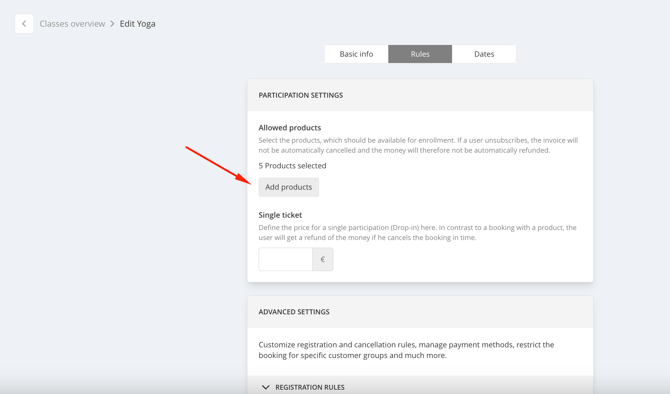Click the Single ticket drop-in description text
The height and width of the screenshot is (394, 670).
(417, 232)
